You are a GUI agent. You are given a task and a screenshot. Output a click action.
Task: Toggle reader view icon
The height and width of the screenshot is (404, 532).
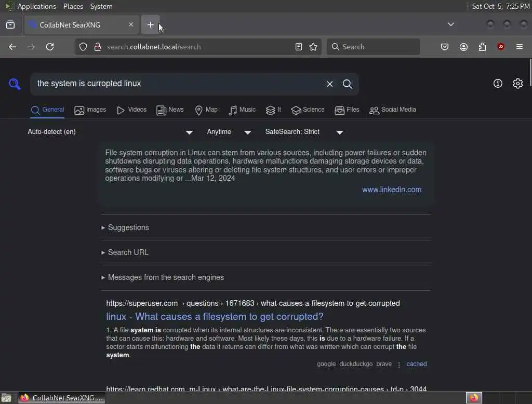(299, 47)
